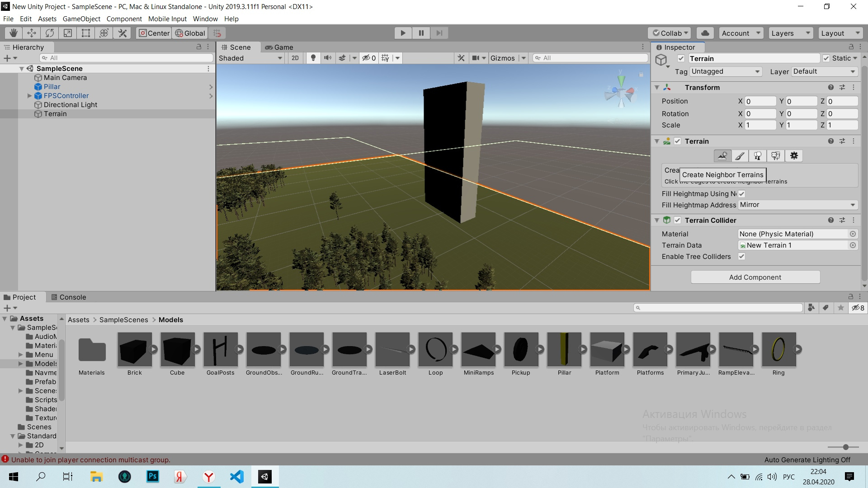
Task: Select Create Neighbor Terrains tool
Action: click(x=722, y=156)
